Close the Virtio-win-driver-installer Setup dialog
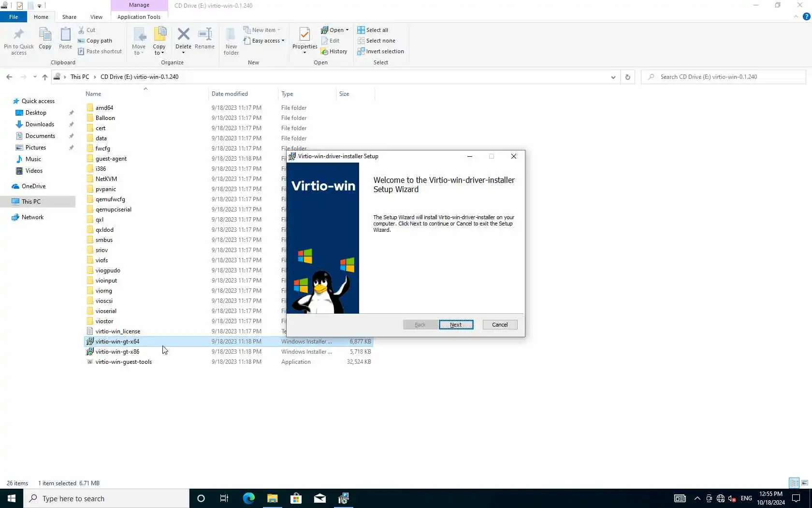The image size is (812, 508). click(514, 156)
